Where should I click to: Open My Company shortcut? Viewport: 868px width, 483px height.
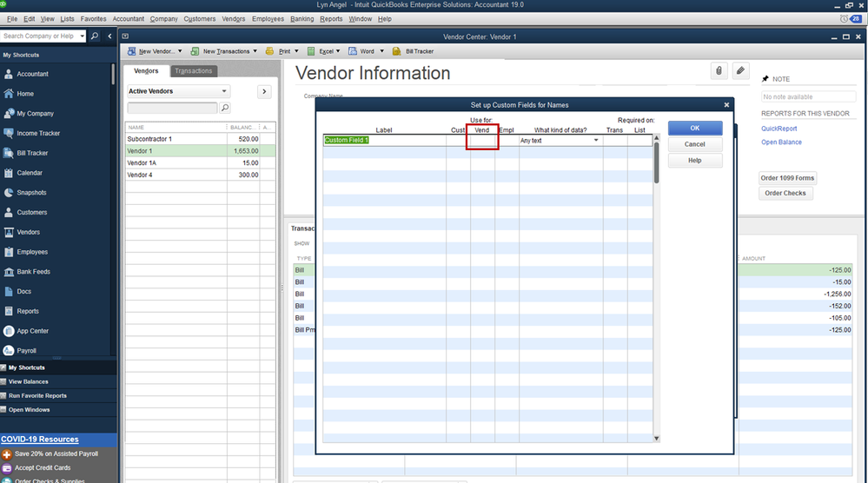(35, 114)
